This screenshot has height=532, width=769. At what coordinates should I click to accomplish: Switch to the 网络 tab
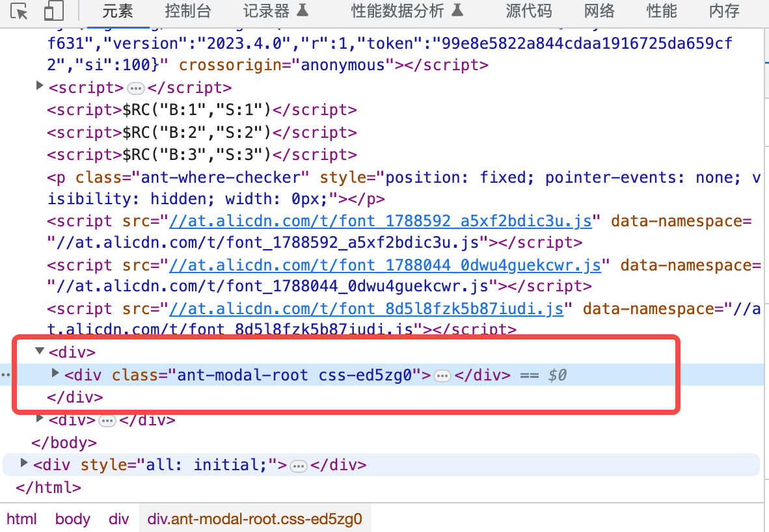pos(599,11)
